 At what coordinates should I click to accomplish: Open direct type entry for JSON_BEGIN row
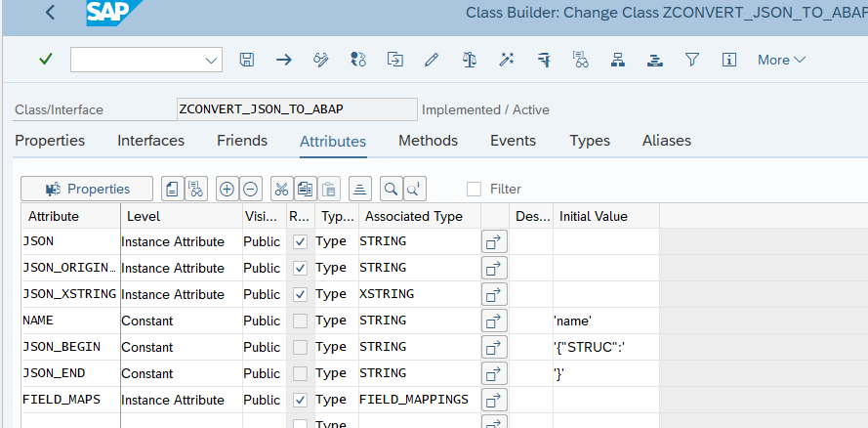click(x=494, y=347)
